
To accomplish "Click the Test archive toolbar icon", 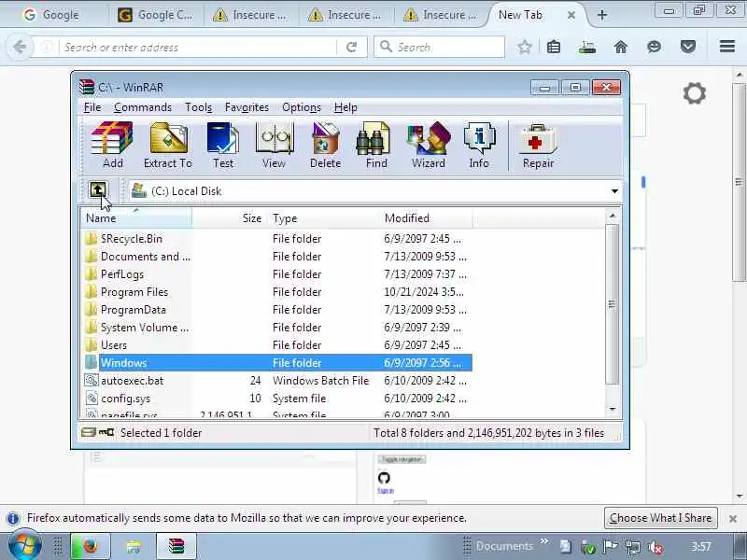I will tap(222, 146).
